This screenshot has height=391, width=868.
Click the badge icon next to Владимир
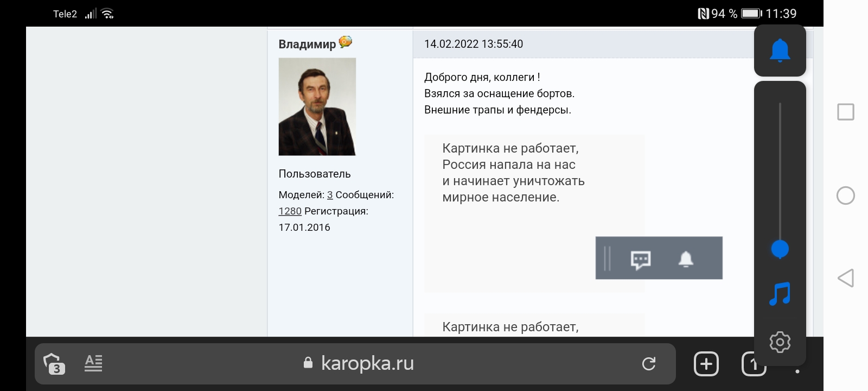point(346,42)
